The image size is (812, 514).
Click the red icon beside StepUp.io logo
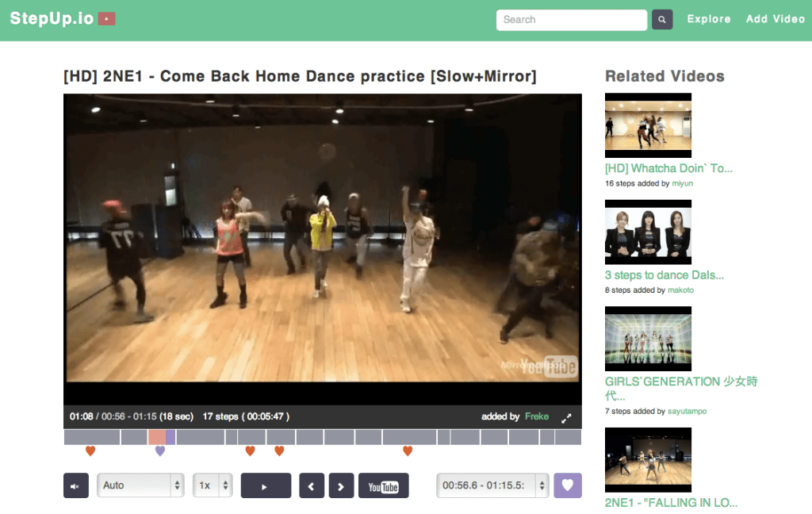(107, 19)
